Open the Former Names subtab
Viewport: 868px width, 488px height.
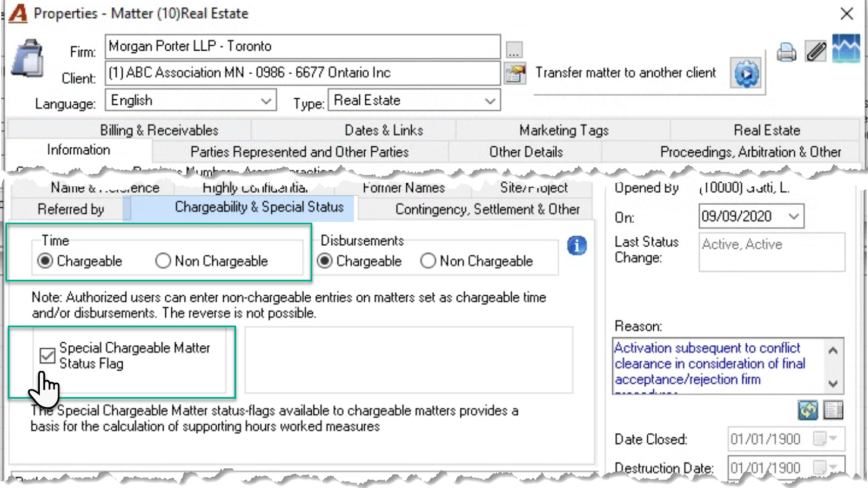(x=404, y=187)
